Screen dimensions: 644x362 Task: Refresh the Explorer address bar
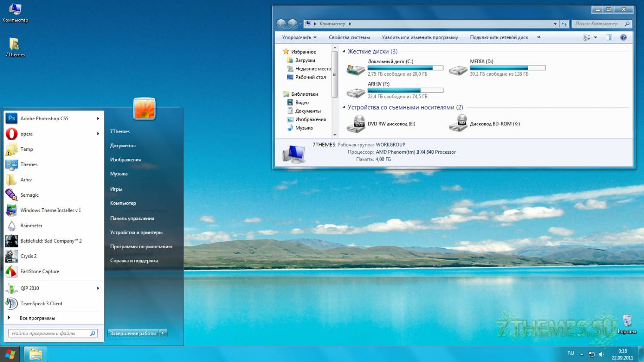click(x=565, y=24)
